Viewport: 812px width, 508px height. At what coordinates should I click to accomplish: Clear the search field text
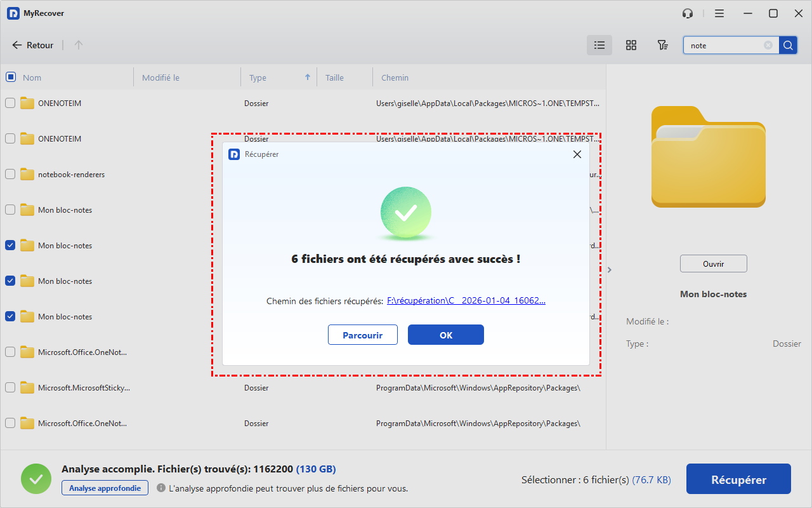(x=768, y=45)
